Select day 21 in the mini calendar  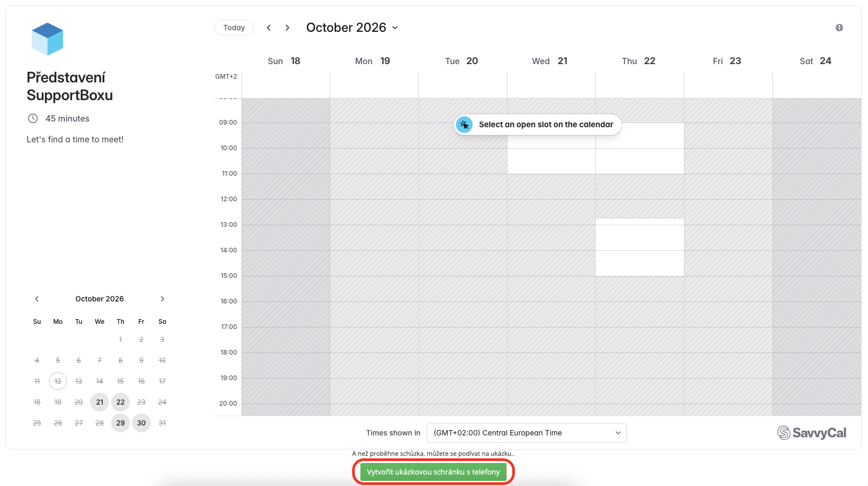tap(100, 402)
